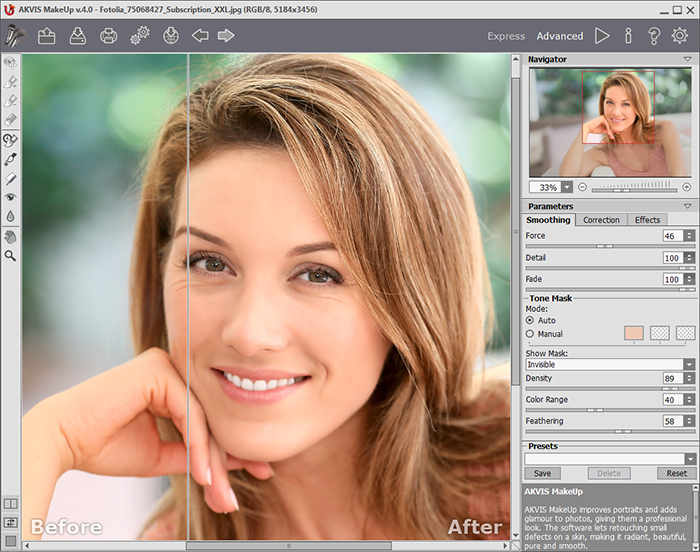Click the Print icon in toolbar
700x552 pixels.
coord(108,36)
